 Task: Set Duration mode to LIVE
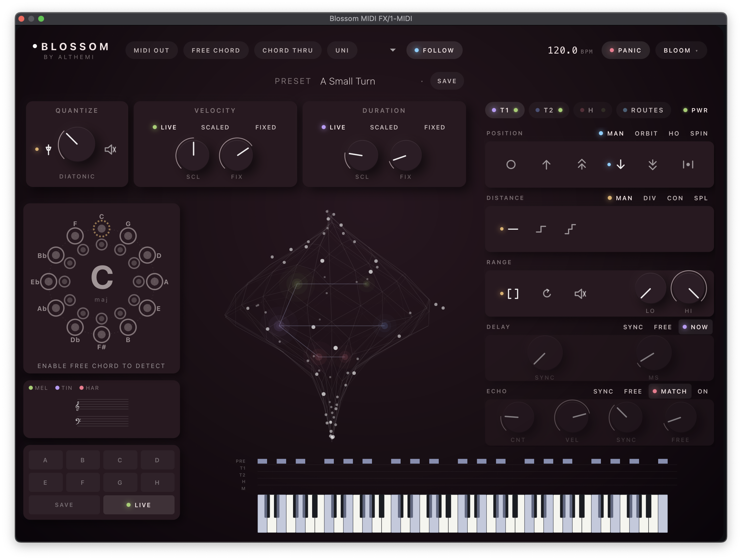[334, 128]
